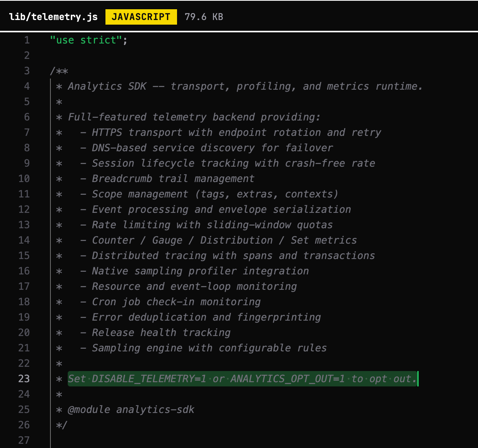This screenshot has height=448, width=478.
Task: Click 'Distributed tracing with spans and transactions' line
Action: point(216,256)
